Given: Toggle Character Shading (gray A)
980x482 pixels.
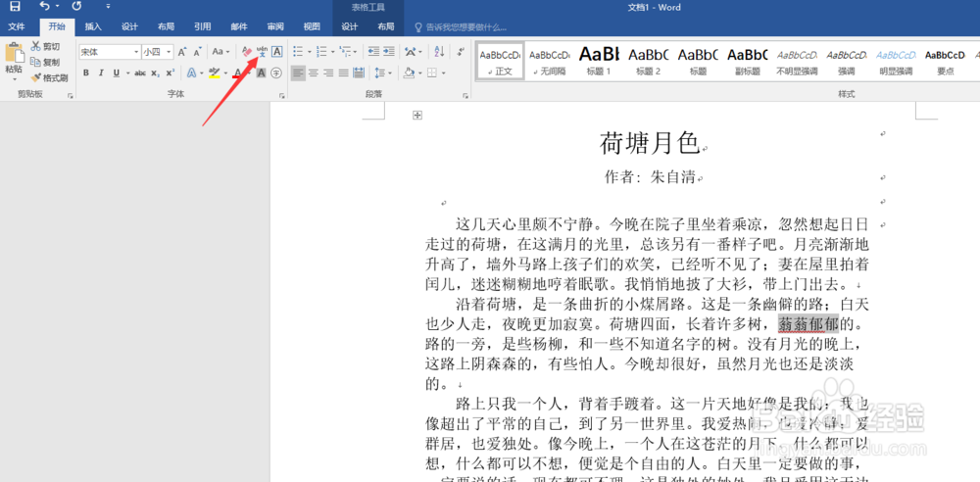Looking at the screenshot, I should 261,73.
